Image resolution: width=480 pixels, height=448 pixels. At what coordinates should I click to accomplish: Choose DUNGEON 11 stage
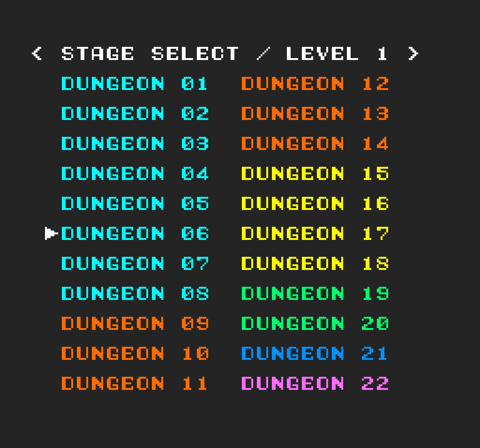(x=135, y=383)
